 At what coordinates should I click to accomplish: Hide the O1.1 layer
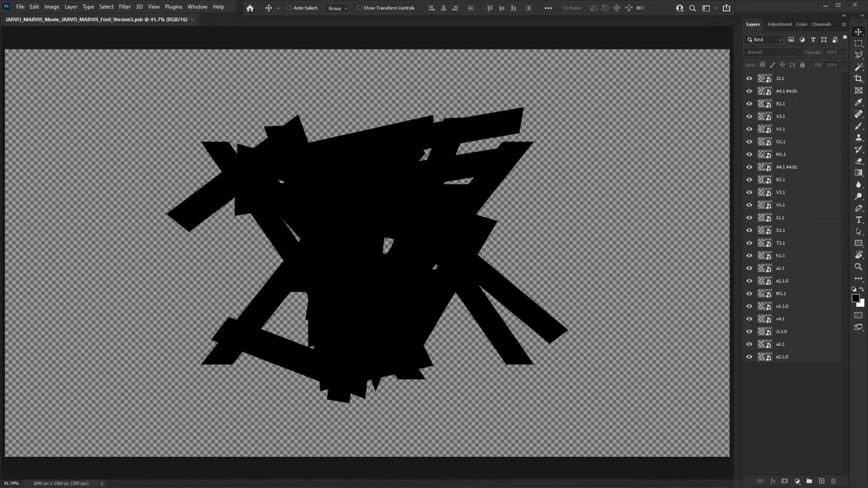[x=749, y=142]
